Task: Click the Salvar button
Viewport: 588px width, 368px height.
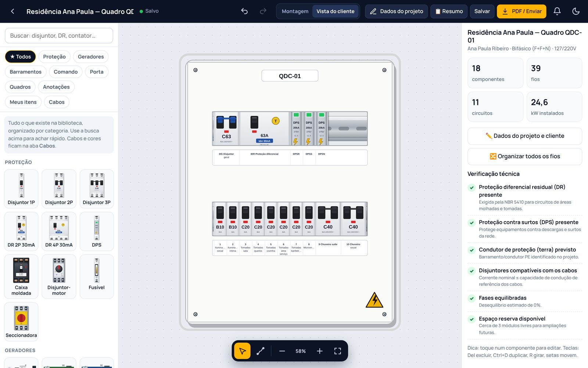Action: pyautogui.click(x=482, y=11)
